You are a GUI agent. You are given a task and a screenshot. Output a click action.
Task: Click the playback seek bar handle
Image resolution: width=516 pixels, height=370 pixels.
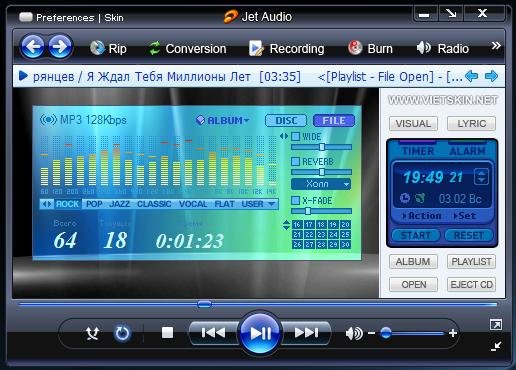click(204, 304)
